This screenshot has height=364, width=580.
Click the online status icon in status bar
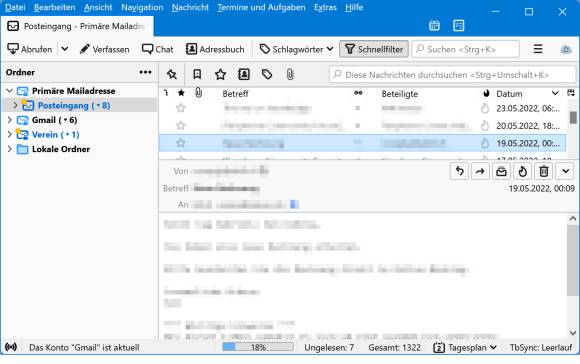click(x=11, y=347)
